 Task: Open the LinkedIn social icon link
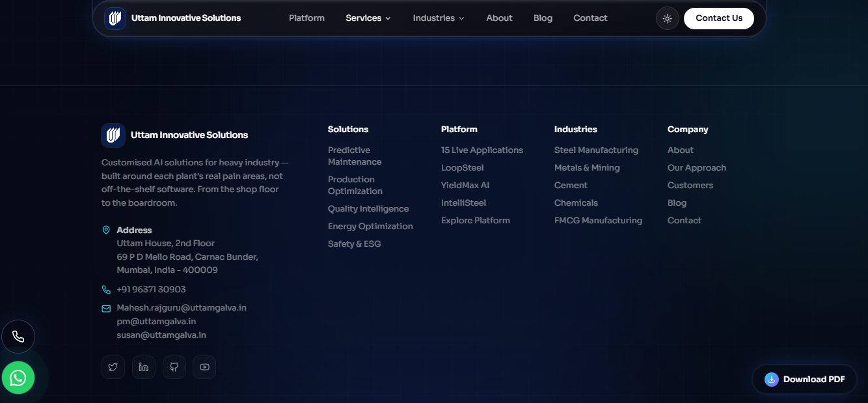pyautogui.click(x=144, y=367)
